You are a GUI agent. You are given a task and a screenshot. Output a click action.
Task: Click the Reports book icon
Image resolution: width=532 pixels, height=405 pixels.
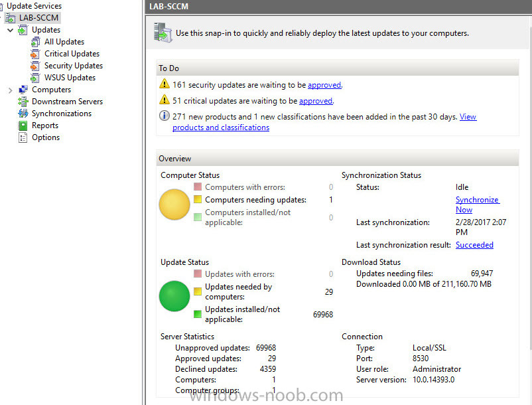point(23,125)
